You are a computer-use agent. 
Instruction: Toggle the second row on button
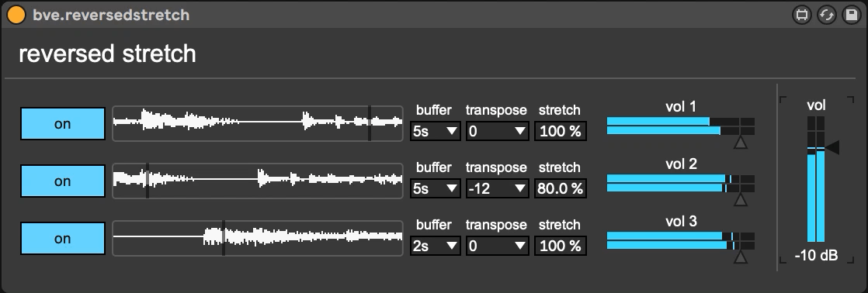(x=63, y=181)
